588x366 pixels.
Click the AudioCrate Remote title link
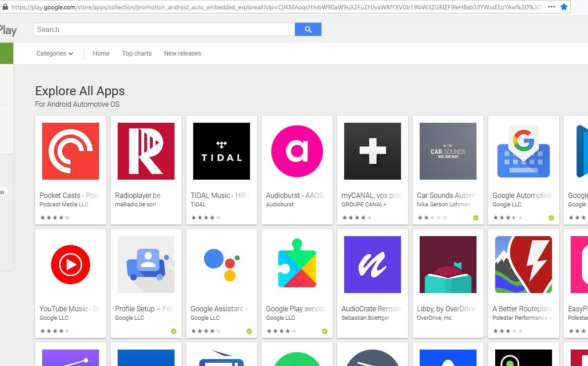[x=372, y=309]
